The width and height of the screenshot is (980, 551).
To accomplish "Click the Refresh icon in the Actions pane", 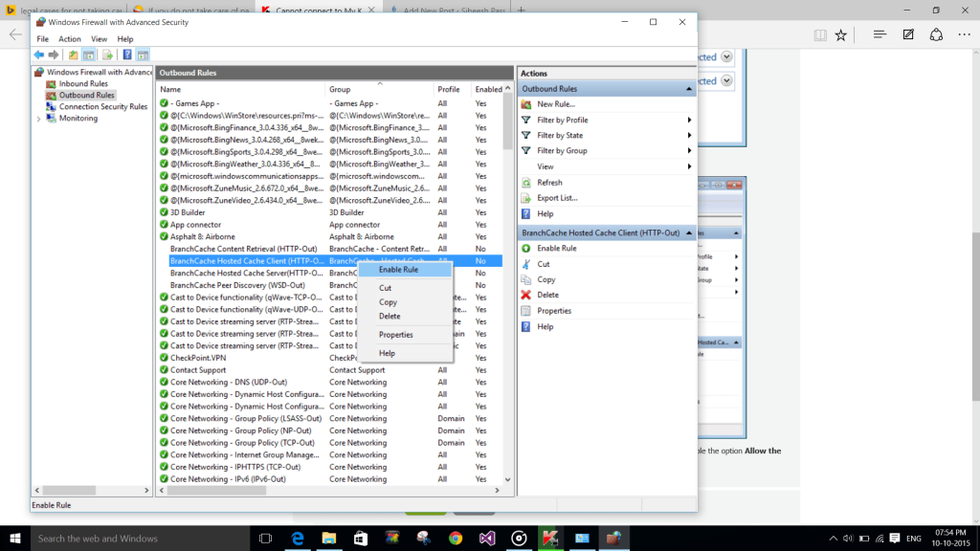I will point(526,183).
